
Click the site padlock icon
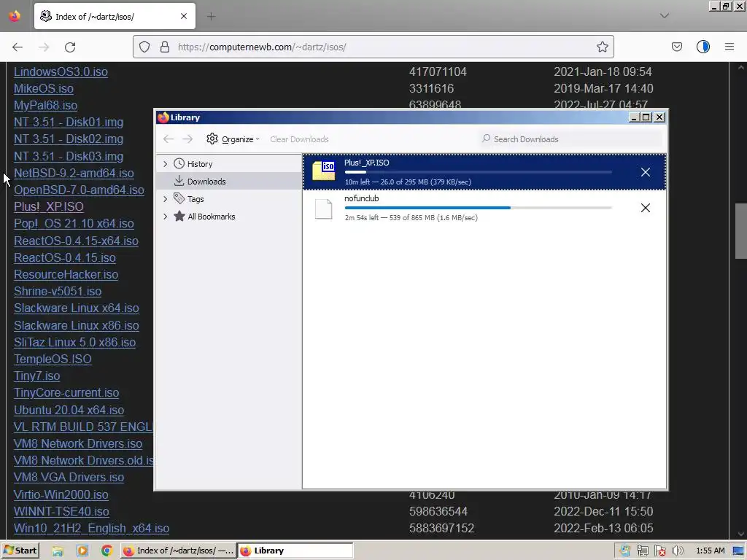tap(165, 47)
